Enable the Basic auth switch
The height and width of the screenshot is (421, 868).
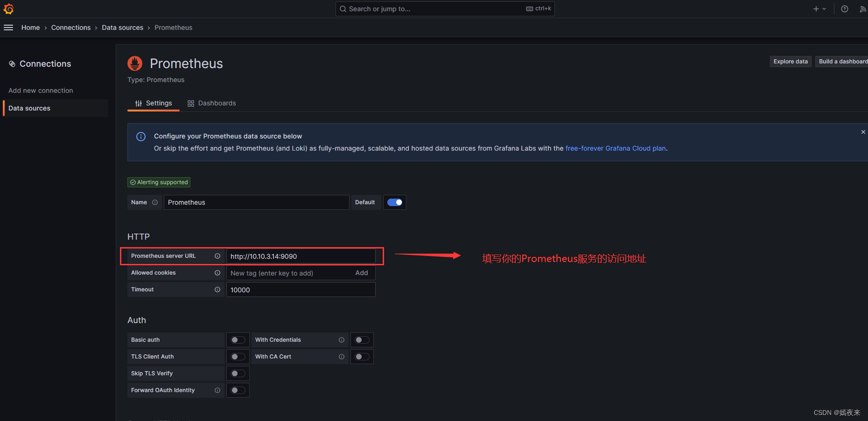coord(238,340)
